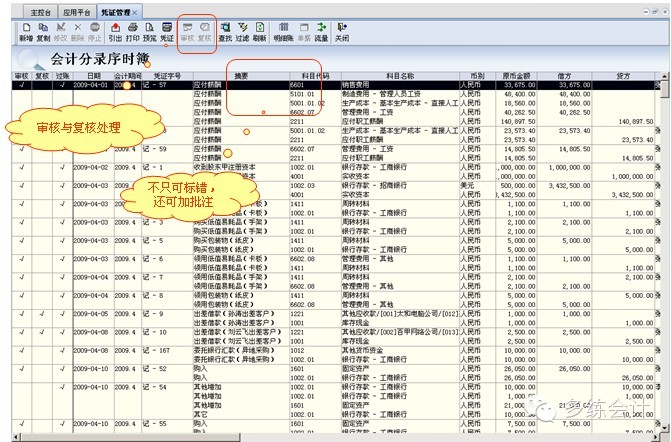This screenshot has height=442, width=671.
Task: Click the 会计期间 column header
Action: 128,76
